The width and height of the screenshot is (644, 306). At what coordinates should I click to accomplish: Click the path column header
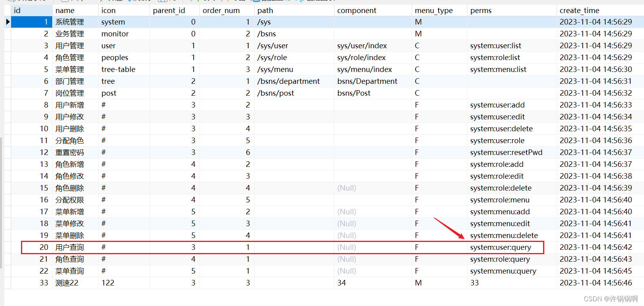click(294, 10)
